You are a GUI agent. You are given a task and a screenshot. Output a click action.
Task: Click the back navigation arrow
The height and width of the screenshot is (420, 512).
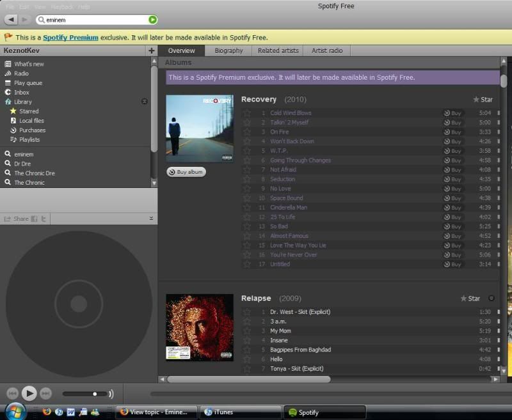pyautogui.click(x=11, y=20)
